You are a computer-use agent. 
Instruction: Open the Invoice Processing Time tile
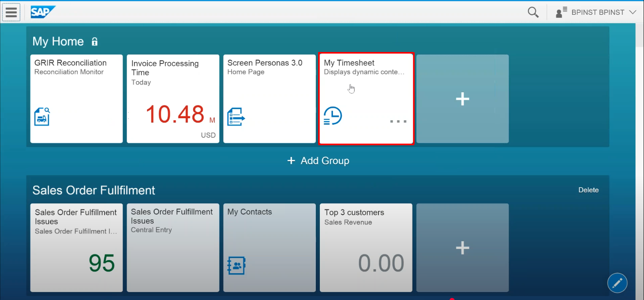tap(173, 99)
